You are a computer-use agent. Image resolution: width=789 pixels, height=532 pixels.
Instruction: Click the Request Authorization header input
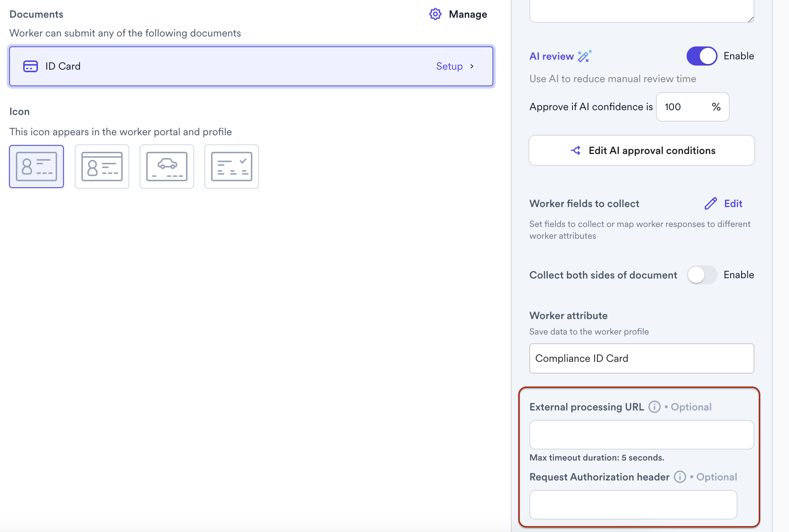(x=633, y=505)
